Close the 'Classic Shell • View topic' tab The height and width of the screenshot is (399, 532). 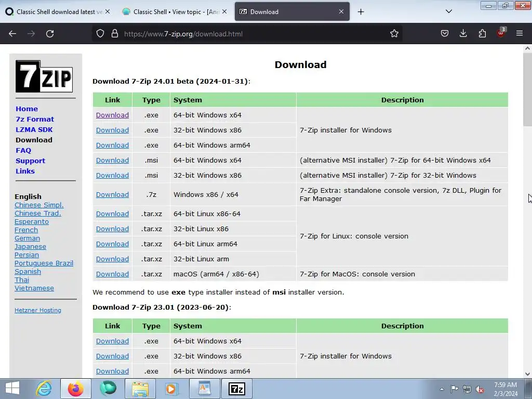pyautogui.click(x=224, y=11)
